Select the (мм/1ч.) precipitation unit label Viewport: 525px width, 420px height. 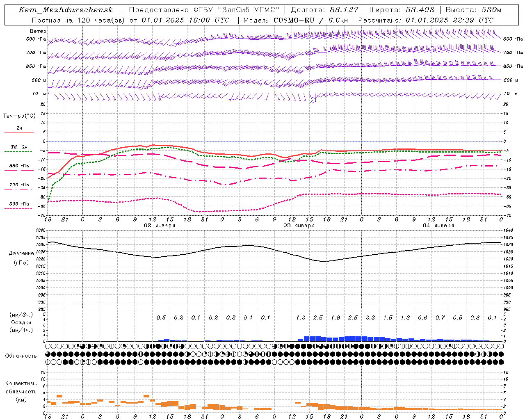pyautogui.click(x=21, y=330)
